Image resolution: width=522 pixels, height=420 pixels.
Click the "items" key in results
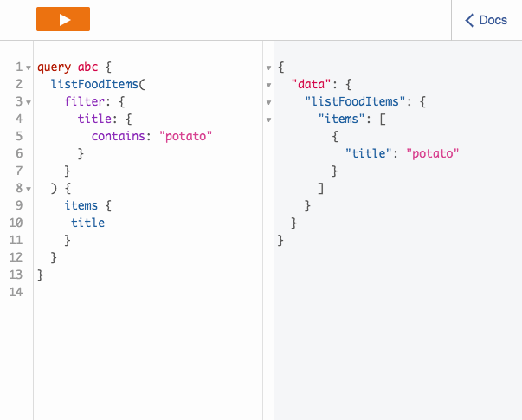342,119
